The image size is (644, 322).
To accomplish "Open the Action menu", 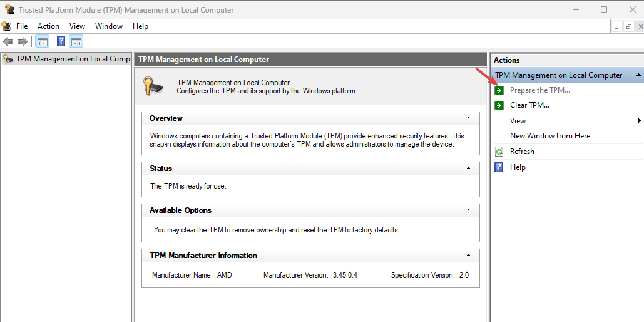I will pyautogui.click(x=48, y=26).
